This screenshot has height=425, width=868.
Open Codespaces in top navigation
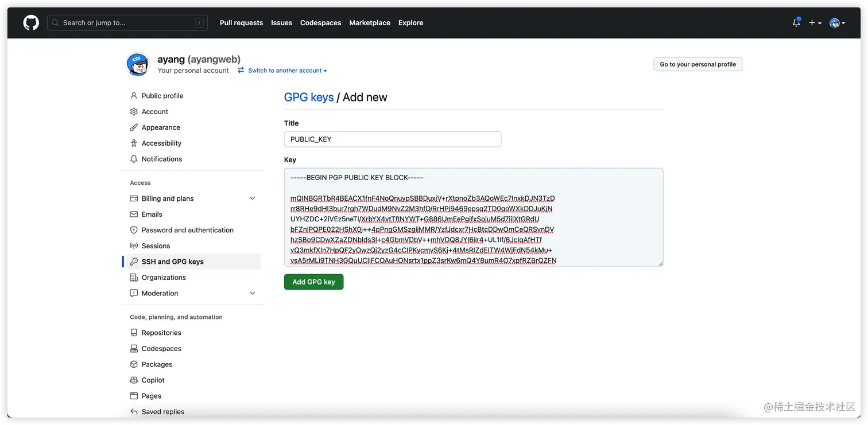click(x=320, y=23)
